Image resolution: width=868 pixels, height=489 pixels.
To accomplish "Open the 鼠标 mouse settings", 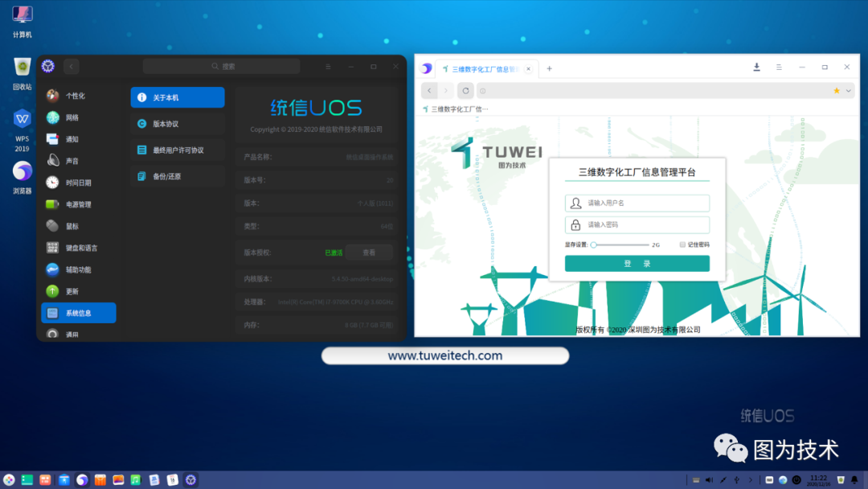I will 79,226.
